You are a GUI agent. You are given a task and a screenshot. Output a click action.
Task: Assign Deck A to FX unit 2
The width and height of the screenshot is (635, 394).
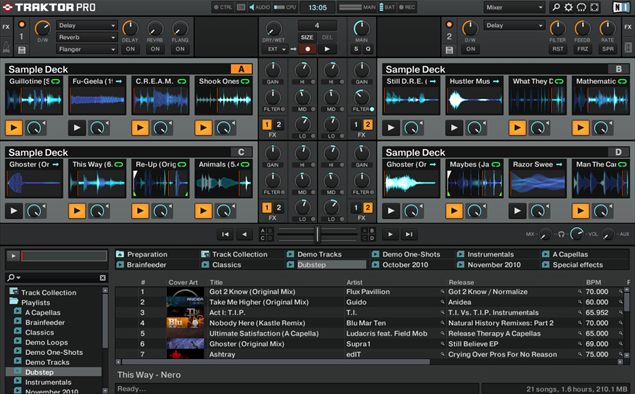tap(279, 125)
